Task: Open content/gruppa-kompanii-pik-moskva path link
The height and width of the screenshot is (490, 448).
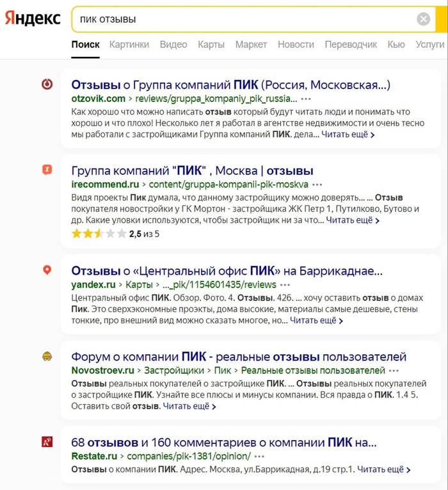Action: click(228, 184)
